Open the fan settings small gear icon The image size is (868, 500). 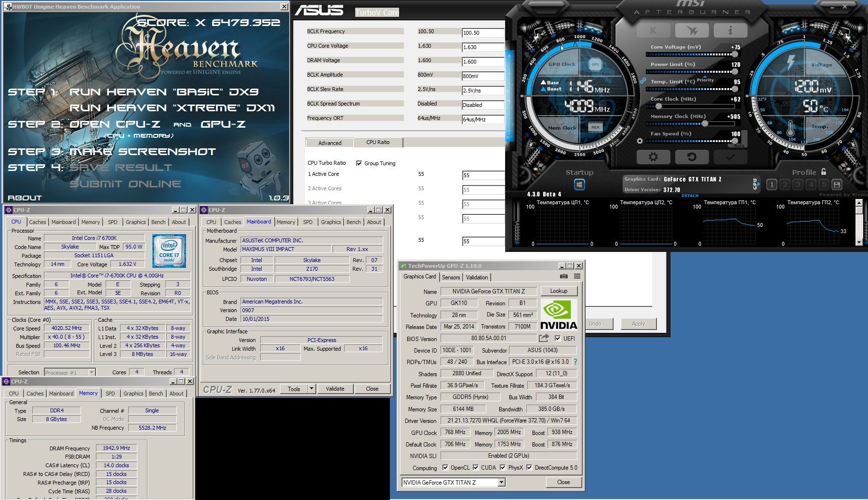pyautogui.click(x=640, y=141)
